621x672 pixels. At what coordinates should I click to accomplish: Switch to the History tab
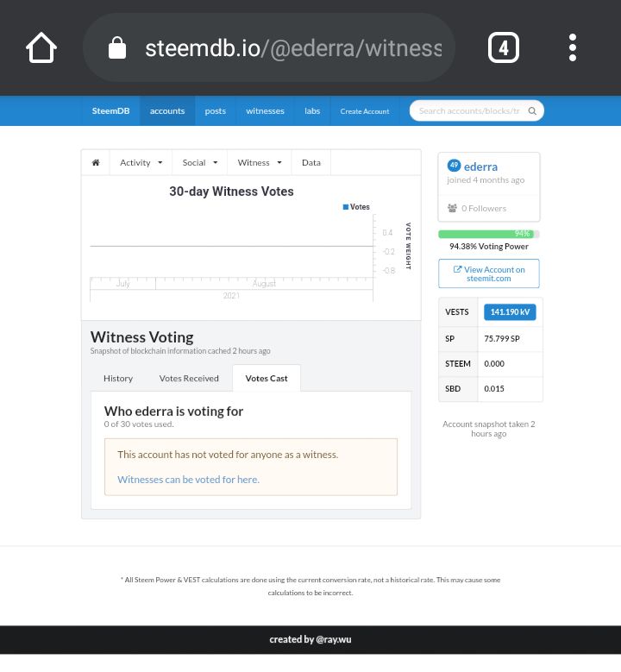pyautogui.click(x=118, y=379)
